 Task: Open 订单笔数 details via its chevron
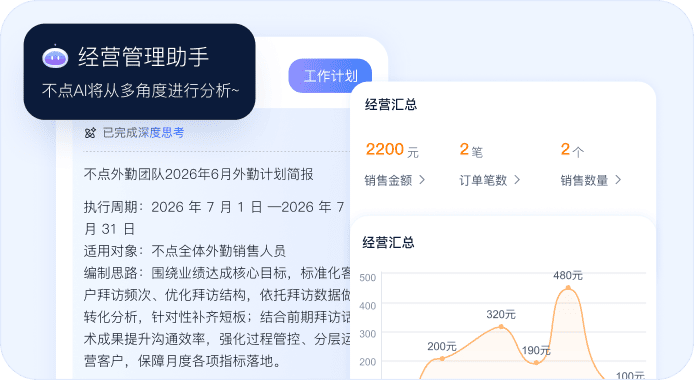click(x=517, y=180)
